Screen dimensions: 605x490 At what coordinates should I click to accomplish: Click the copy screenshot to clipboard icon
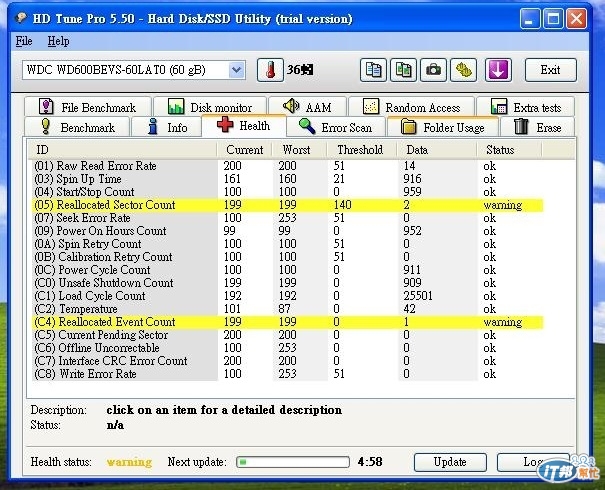403,70
